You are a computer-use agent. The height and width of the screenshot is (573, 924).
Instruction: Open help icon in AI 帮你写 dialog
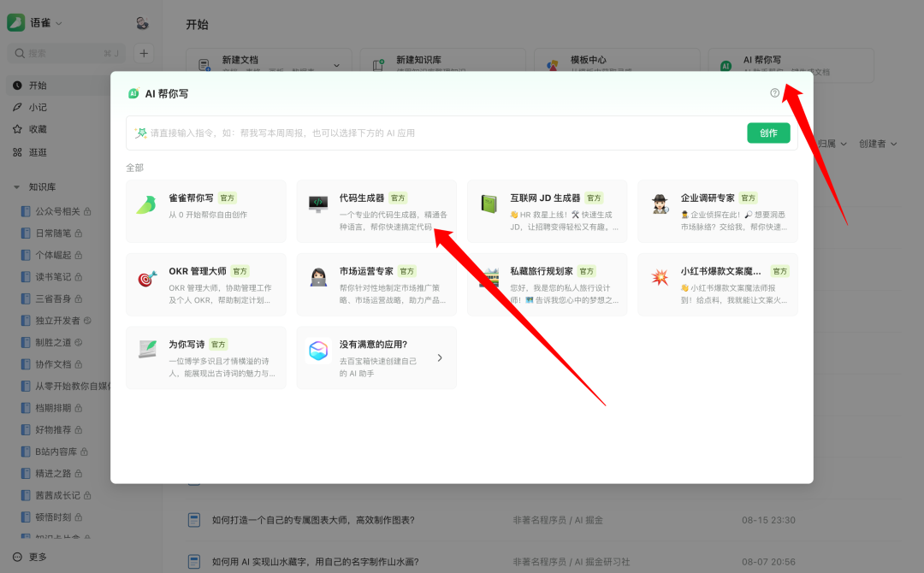point(775,93)
